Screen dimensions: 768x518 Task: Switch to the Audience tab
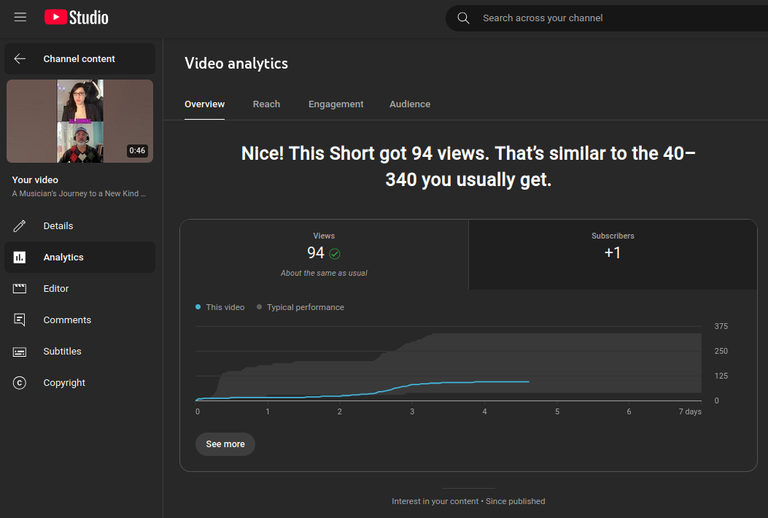click(x=410, y=104)
